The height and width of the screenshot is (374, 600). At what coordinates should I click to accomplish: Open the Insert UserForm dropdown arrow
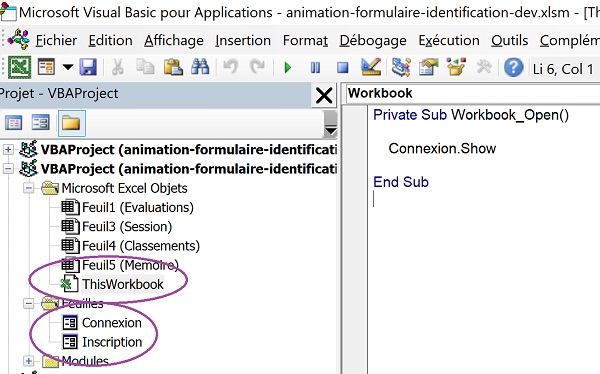68,68
